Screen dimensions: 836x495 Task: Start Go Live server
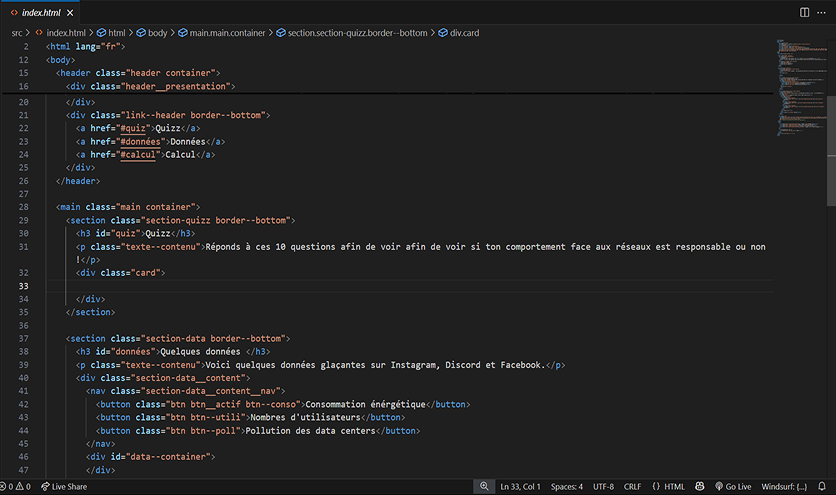(733, 486)
